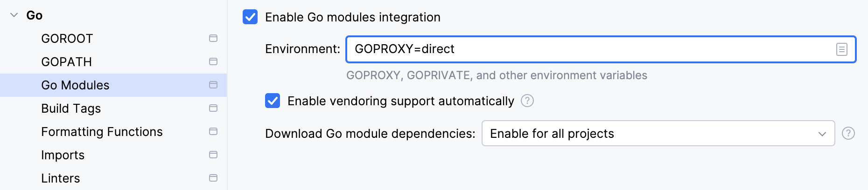Open help for vendoring support option
The image size is (868, 190).
pos(527,101)
